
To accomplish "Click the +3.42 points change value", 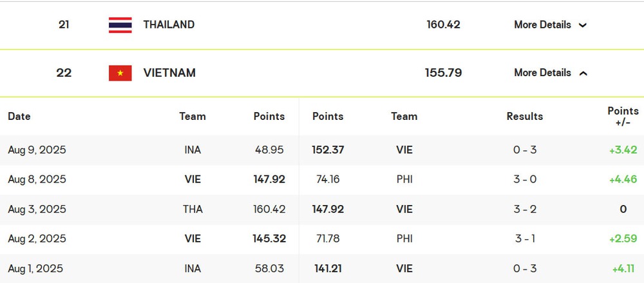I will click(x=623, y=150).
